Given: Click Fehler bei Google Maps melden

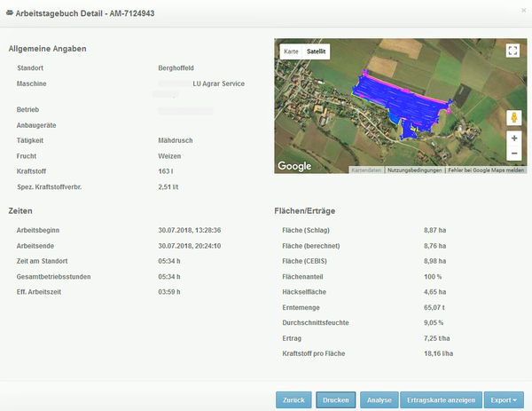Looking at the screenshot, I should point(486,169).
